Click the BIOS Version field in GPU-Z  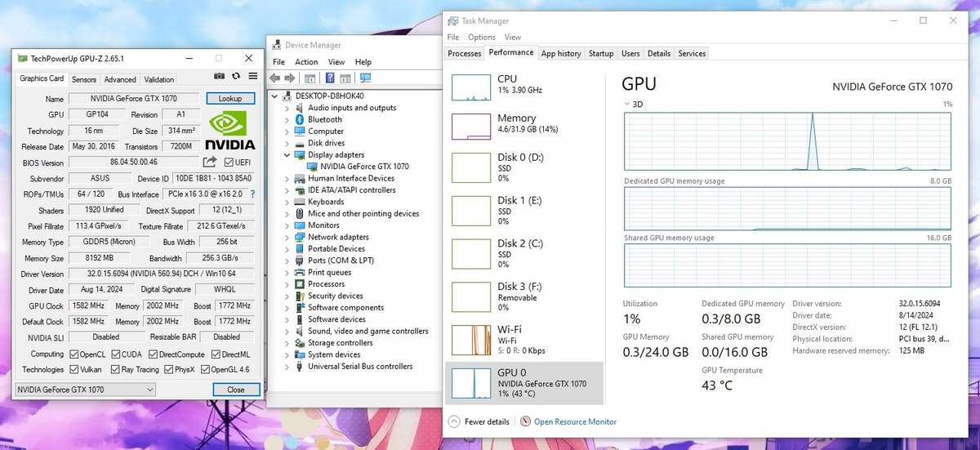133,162
